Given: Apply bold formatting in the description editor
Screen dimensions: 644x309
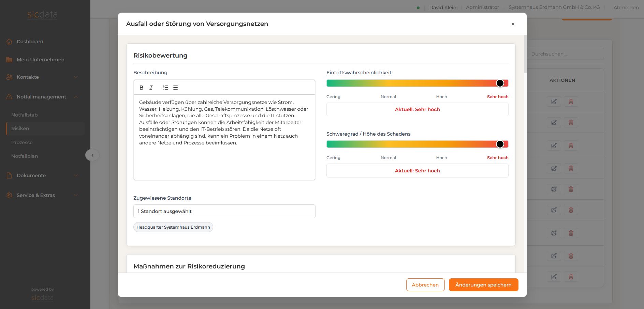Looking at the screenshot, I should point(142,88).
